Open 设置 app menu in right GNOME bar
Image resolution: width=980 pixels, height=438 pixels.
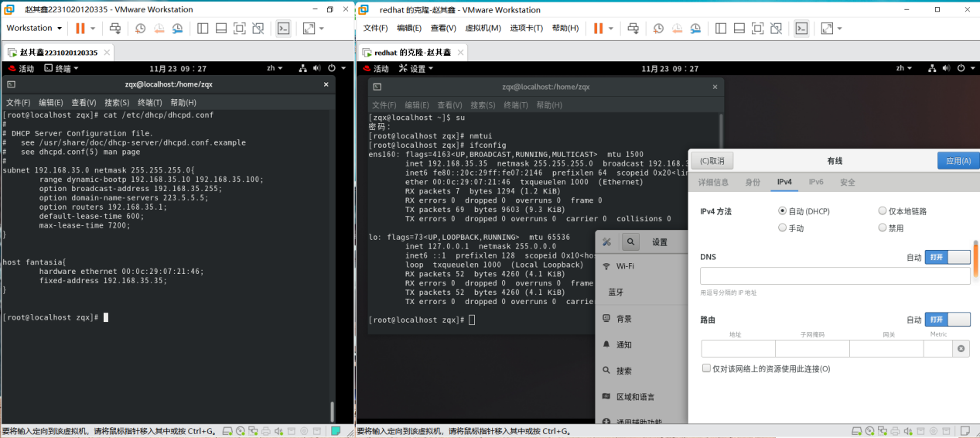417,68
